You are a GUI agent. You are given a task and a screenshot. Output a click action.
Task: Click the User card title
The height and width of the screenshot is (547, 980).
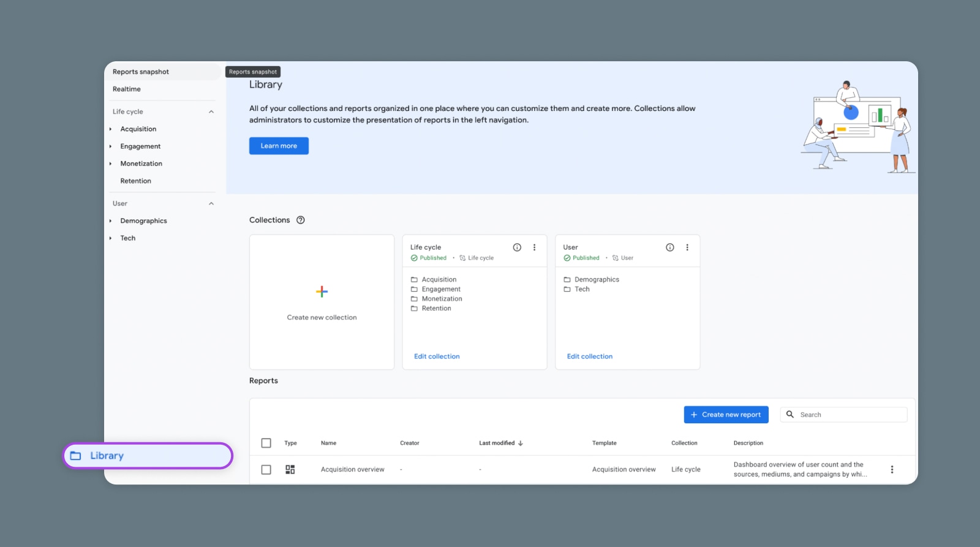tap(570, 247)
